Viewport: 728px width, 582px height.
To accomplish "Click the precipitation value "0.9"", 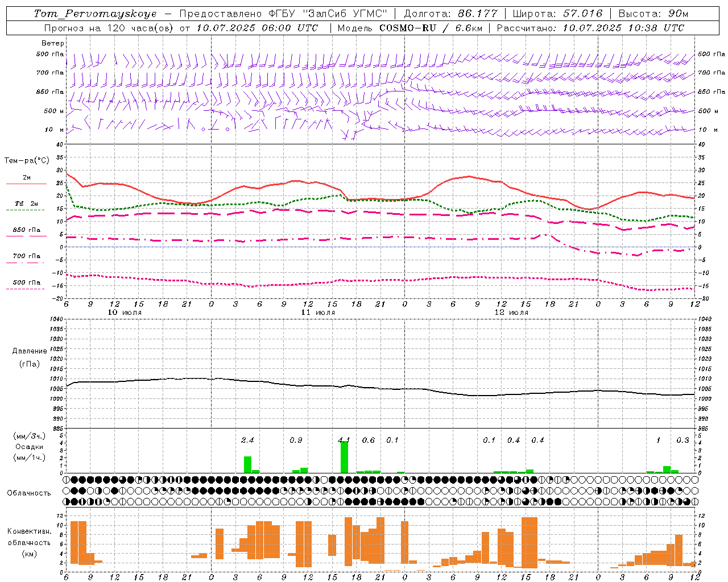I will (x=296, y=440).
